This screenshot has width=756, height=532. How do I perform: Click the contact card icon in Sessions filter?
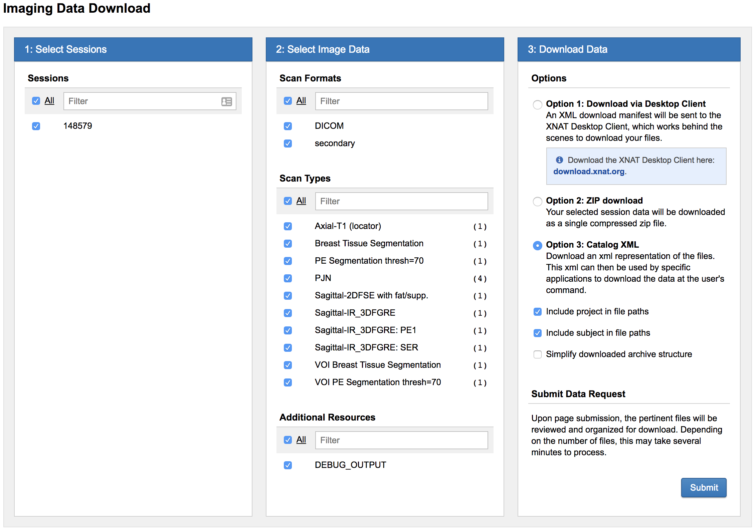click(226, 101)
